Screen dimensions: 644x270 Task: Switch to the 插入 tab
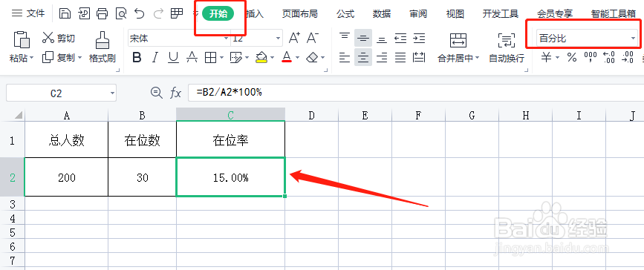pos(255,14)
